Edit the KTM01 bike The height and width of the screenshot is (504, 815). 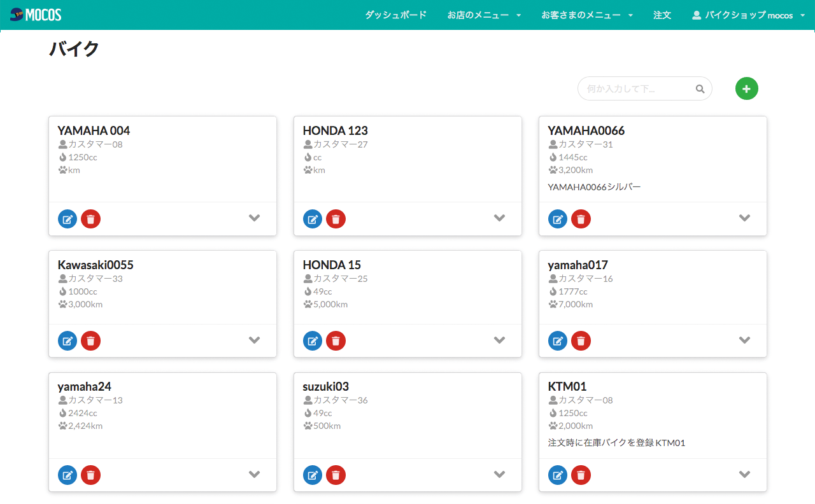pyautogui.click(x=558, y=475)
